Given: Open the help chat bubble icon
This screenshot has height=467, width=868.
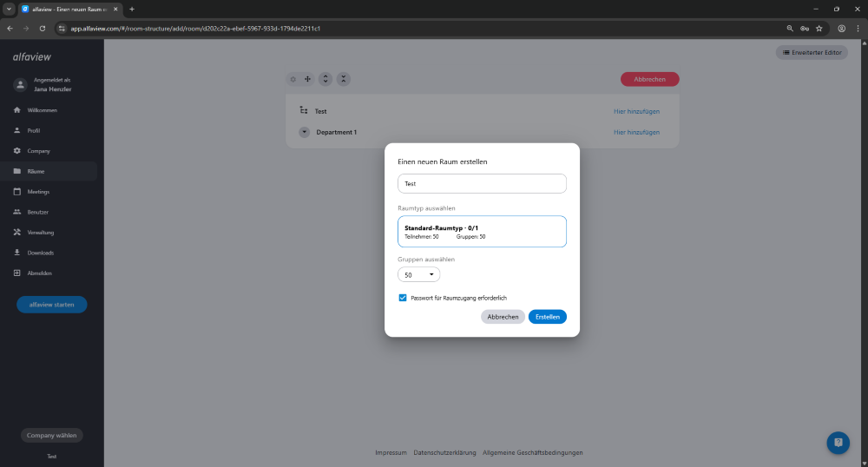Looking at the screenshot, I should pos(838,443).
